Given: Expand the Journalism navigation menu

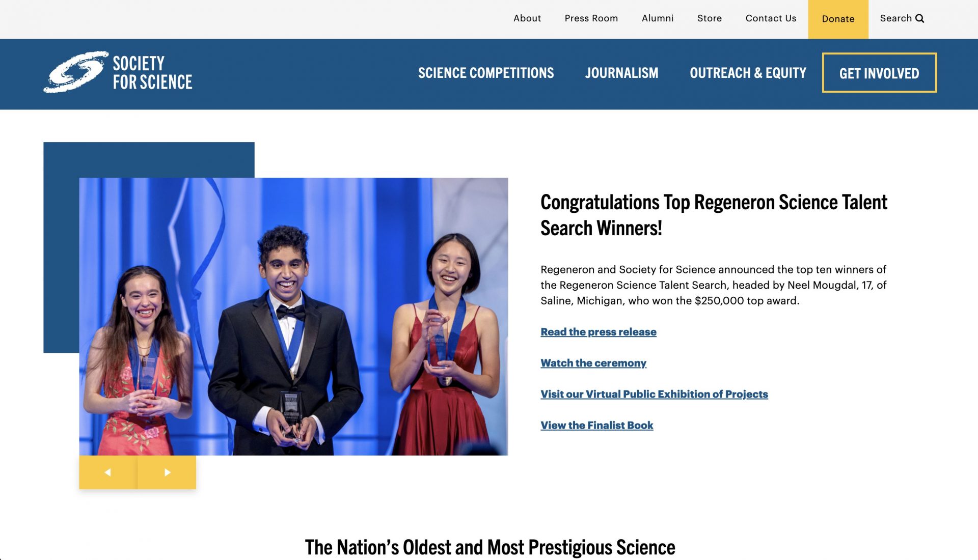Looking at the screenshot, I should tap(621, 73).
